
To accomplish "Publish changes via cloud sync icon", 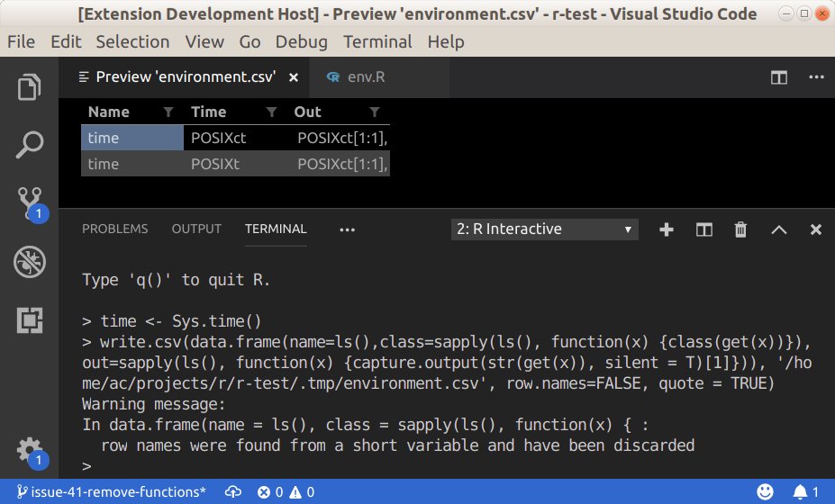I will [x=232, y=491].
